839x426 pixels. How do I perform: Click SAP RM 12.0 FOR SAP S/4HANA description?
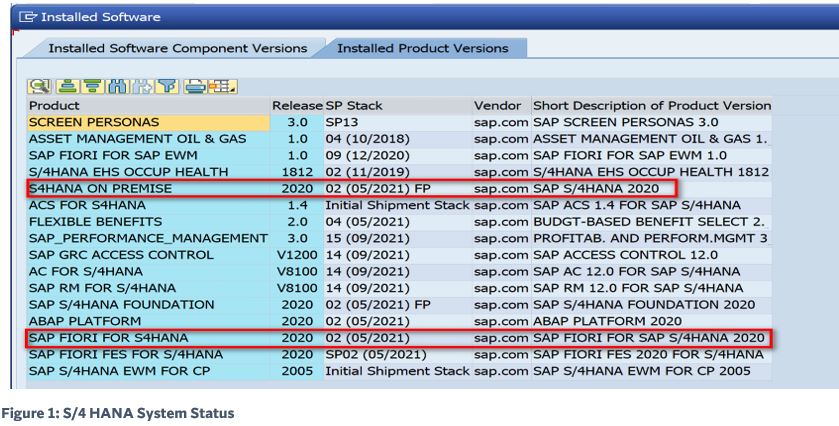tap(651, 288)
